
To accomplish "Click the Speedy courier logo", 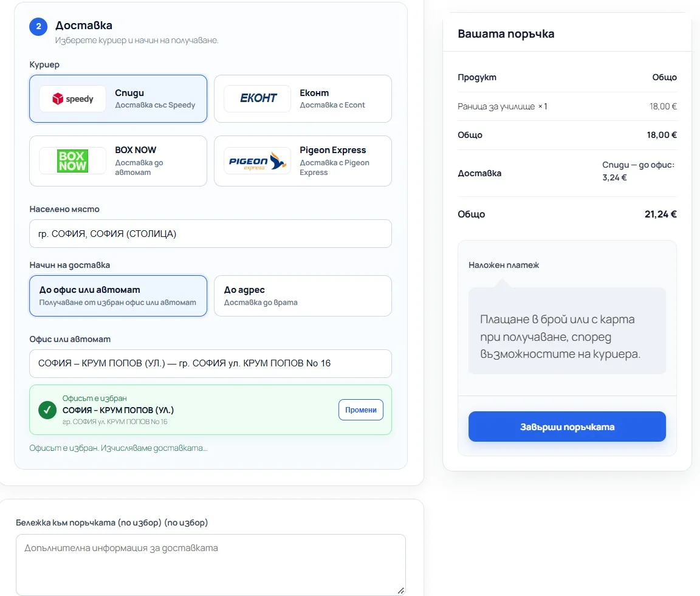I will (73, 98).
